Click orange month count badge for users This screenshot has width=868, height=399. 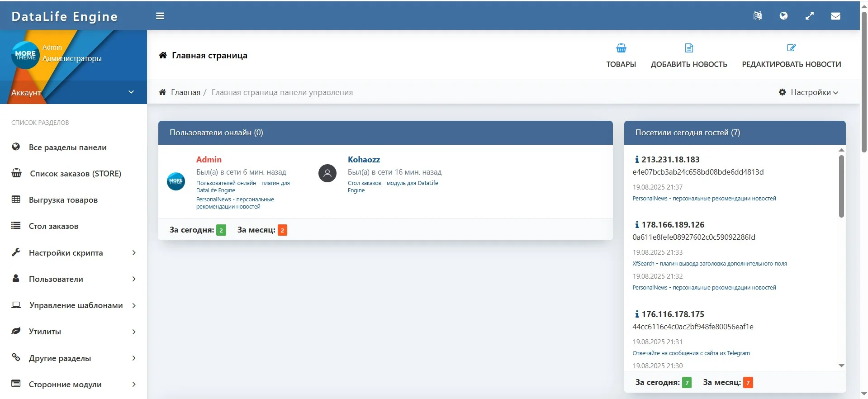(282, 230)
